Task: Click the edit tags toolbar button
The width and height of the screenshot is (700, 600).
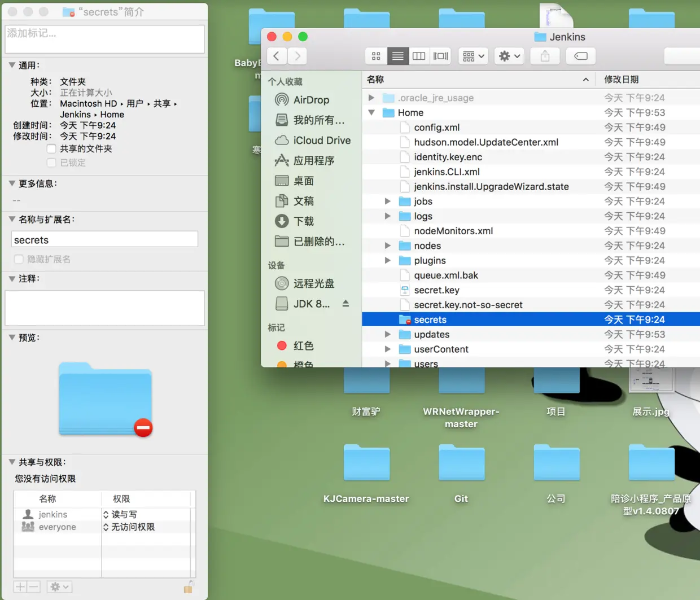Action: coord(580,56)
